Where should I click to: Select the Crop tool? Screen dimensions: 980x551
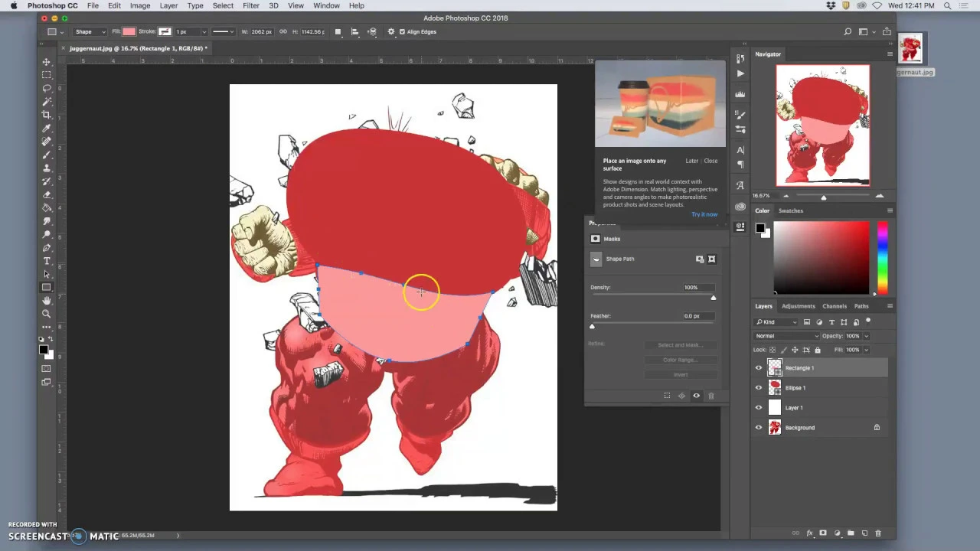[47, 115]
